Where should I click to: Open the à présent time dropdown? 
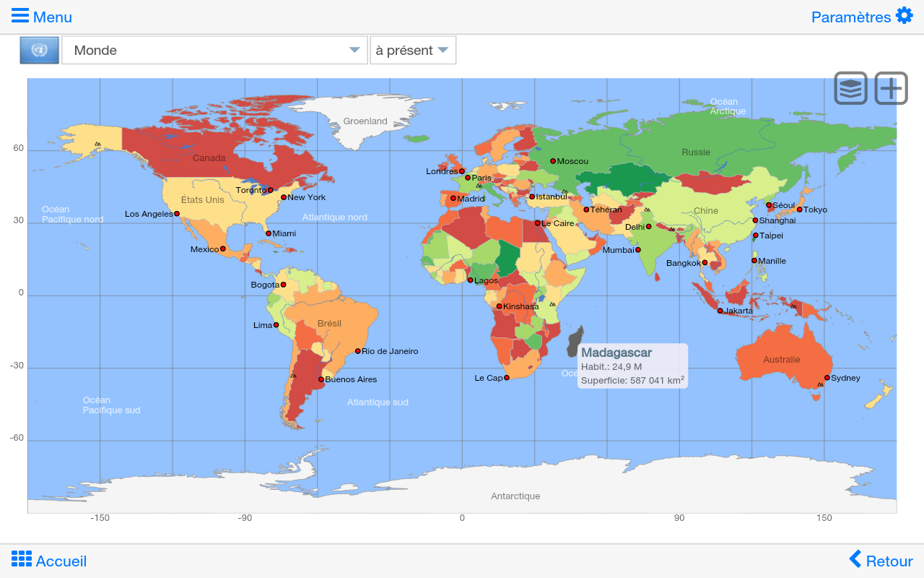413,50
